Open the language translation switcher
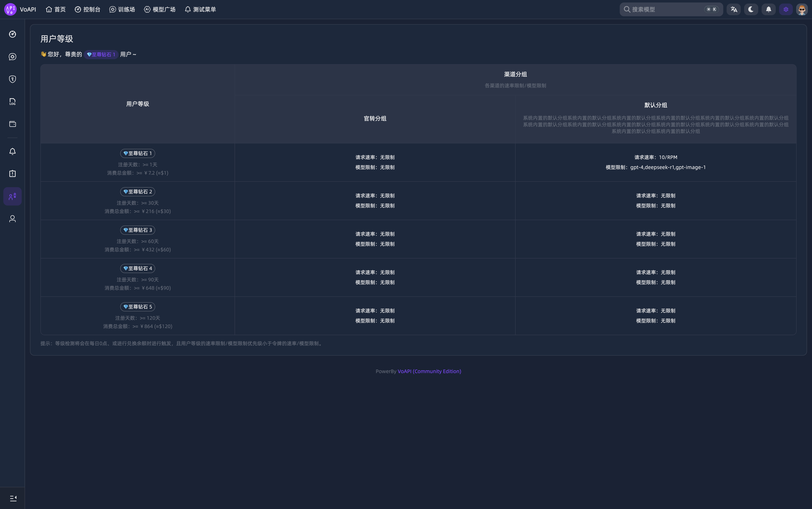Viewport: 812px width, 509px height. tap(734, 9)
